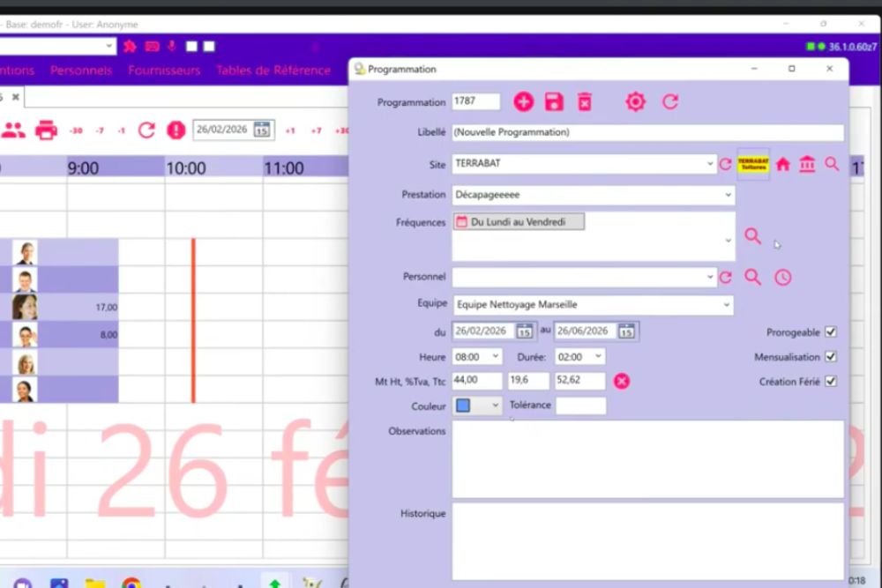Open the clock icon next to Personnel
Viewport: 882px width, 588px height.
coord(783,278)
